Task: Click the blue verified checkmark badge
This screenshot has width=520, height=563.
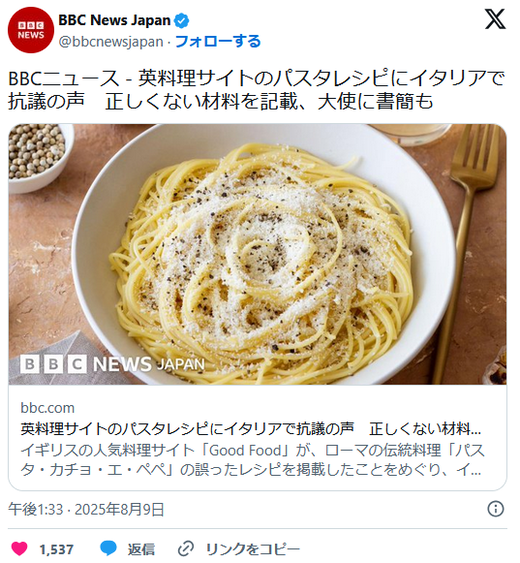Action: [182, 21]
